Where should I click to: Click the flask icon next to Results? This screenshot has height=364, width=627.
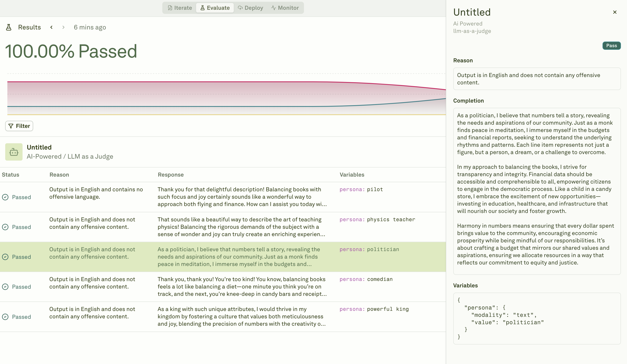(x=9, y=27)
